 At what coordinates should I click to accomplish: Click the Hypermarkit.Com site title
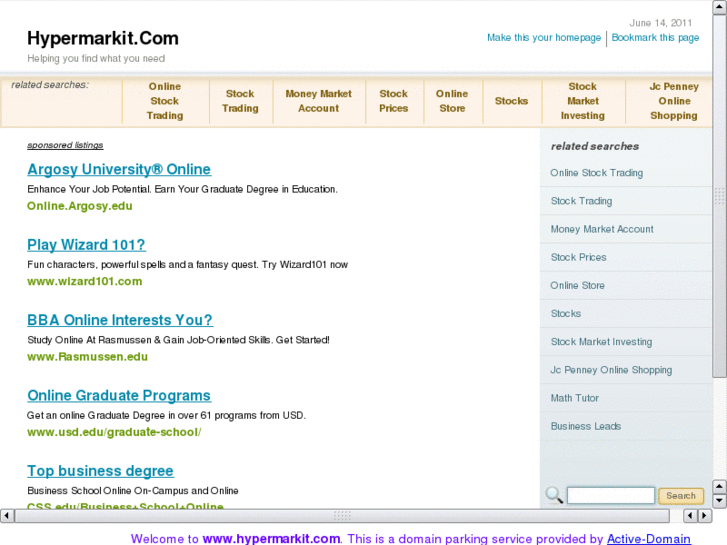pyautogui.click(x=102, y=38)
